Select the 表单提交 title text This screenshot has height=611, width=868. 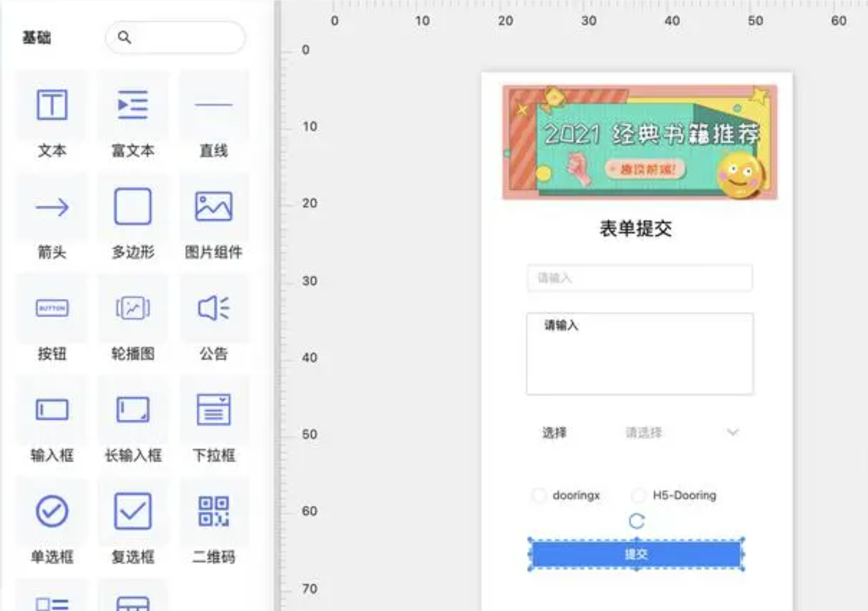pos(636,229)
